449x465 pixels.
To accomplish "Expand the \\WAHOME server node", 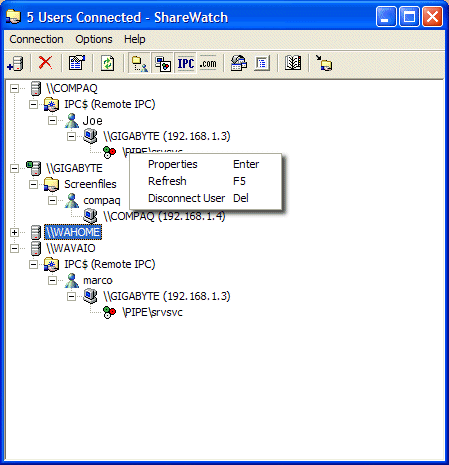I will (14, 232).
